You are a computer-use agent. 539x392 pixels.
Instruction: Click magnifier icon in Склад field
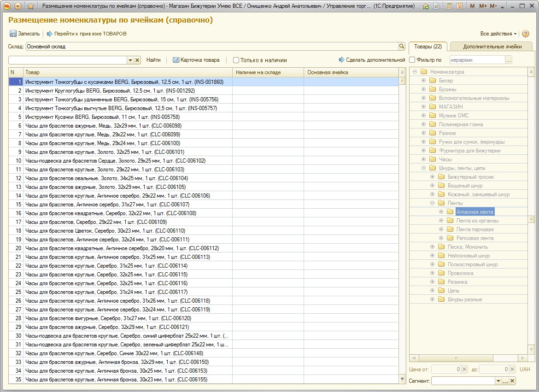[x=401, y=47]
